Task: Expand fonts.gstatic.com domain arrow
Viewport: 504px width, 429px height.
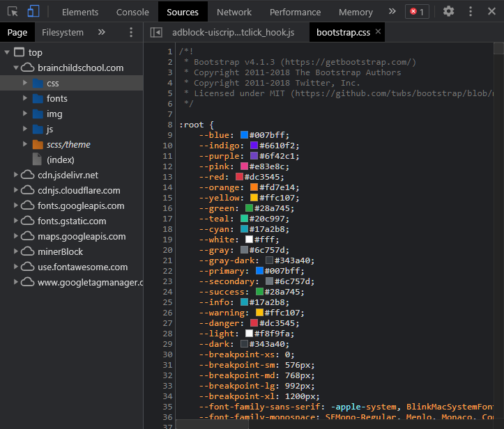Action: point(16,221)
